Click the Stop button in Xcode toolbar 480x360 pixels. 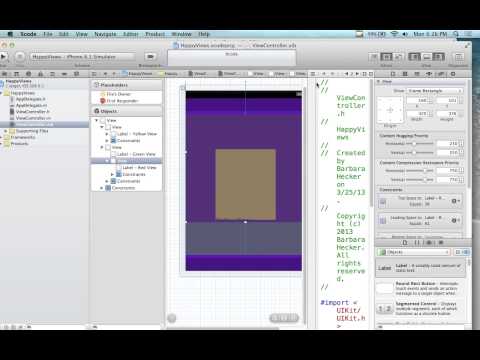click(x=20, y=57)
